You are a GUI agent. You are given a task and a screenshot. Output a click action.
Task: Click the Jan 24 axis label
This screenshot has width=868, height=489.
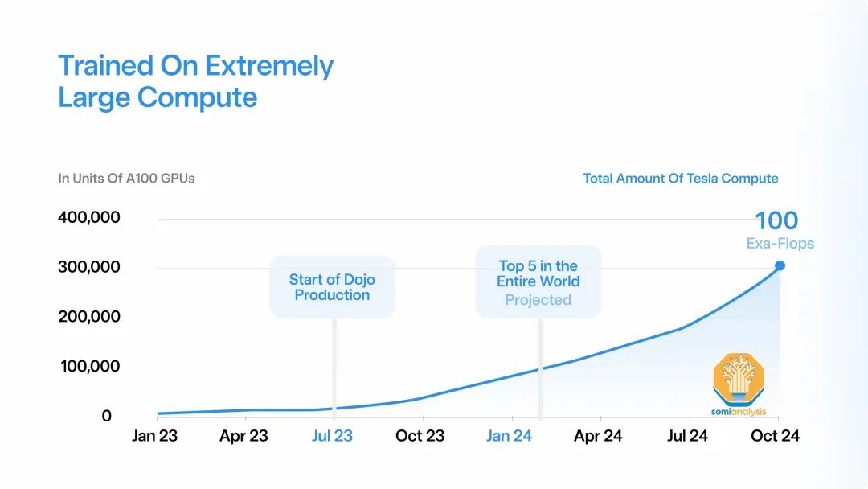tap(510, 436)
